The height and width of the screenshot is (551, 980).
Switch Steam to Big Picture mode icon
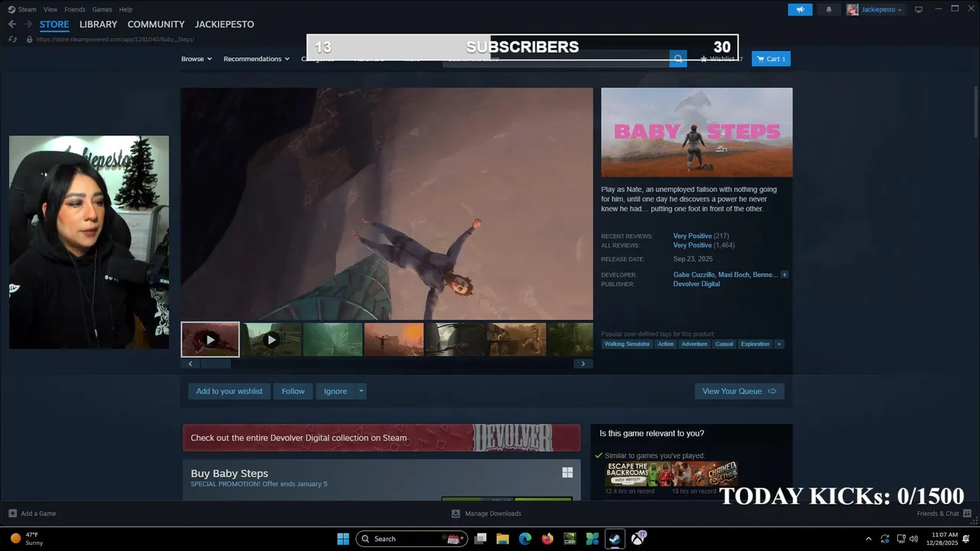919,9
